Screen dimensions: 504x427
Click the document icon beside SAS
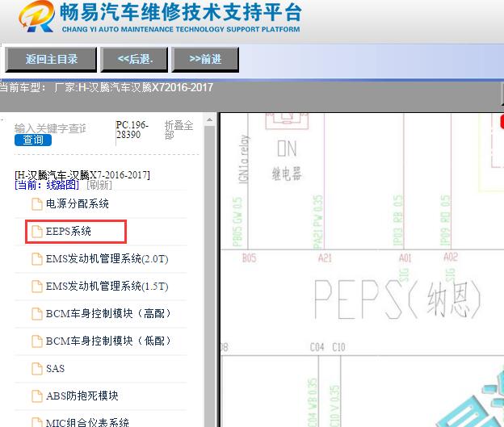36,369
